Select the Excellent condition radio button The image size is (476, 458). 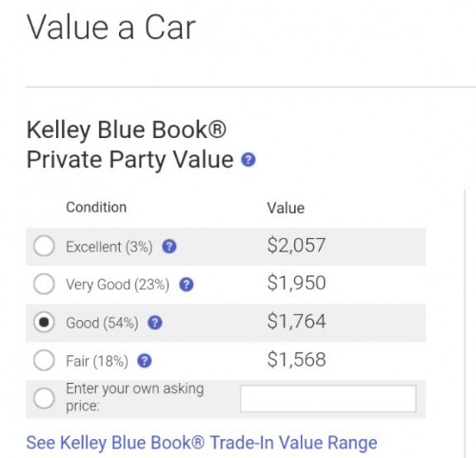44,246
